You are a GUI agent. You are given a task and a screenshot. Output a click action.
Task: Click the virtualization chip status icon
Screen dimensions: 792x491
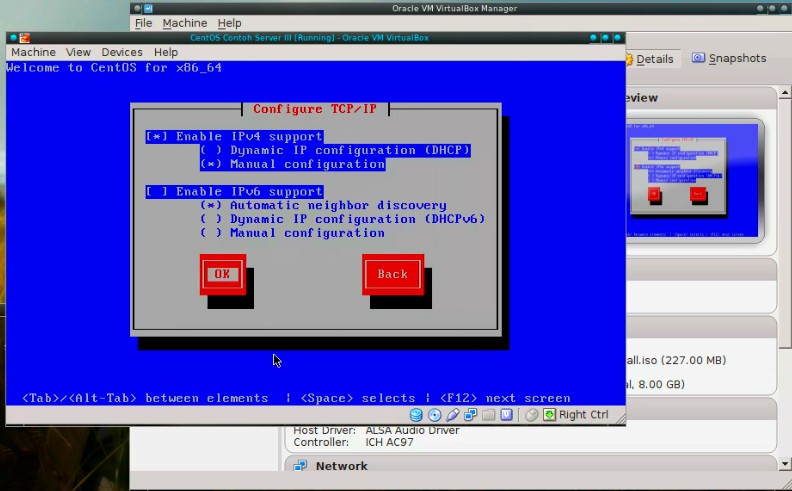(507, 415)
